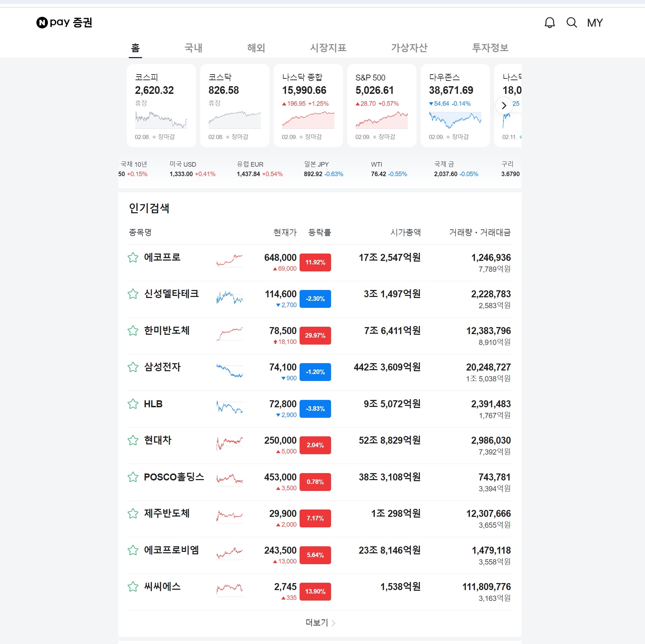Click the -3.83% change badge
645x644 pixels.
click(x=315, y=409)
